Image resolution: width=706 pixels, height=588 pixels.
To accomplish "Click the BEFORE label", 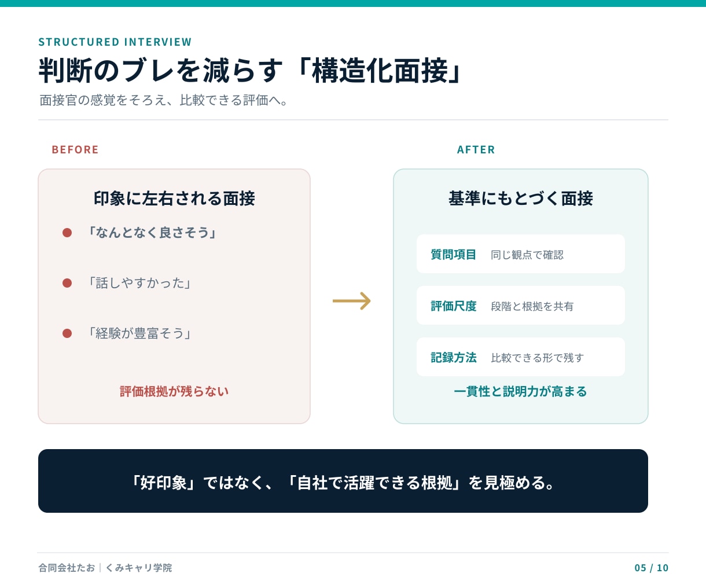I will pos(75,149).
